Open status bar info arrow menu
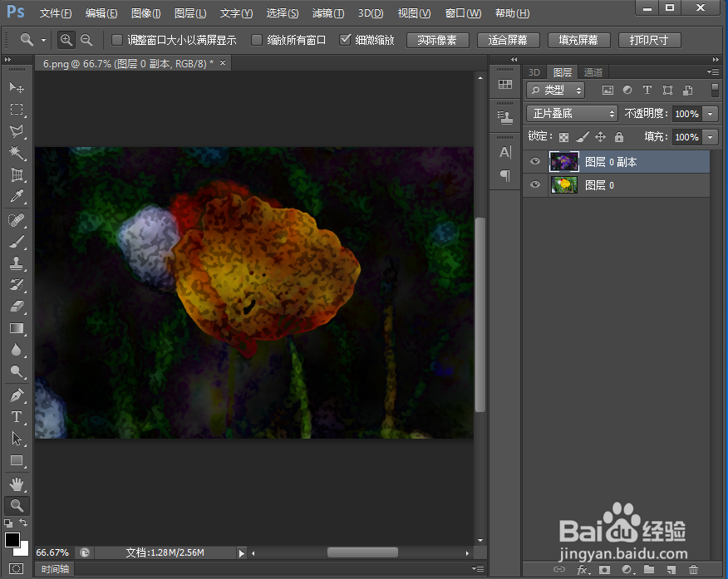Viewport: 728px width, 579px height. (x=242, y=553)
